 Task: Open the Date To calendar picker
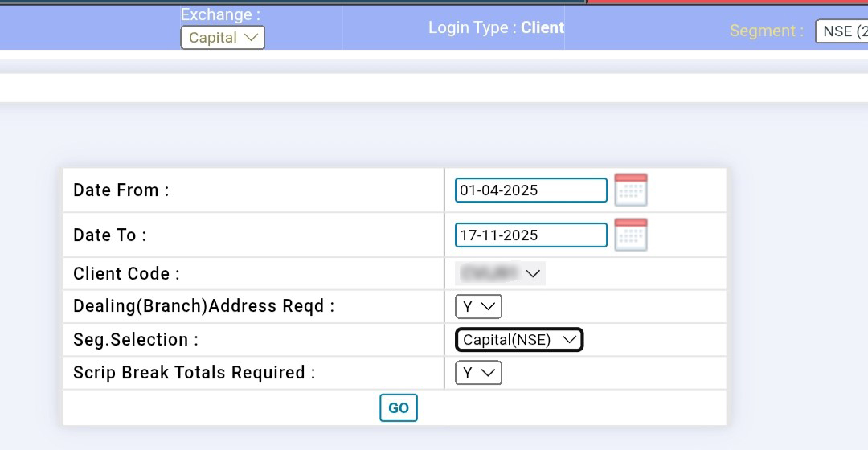pos(631,235)
